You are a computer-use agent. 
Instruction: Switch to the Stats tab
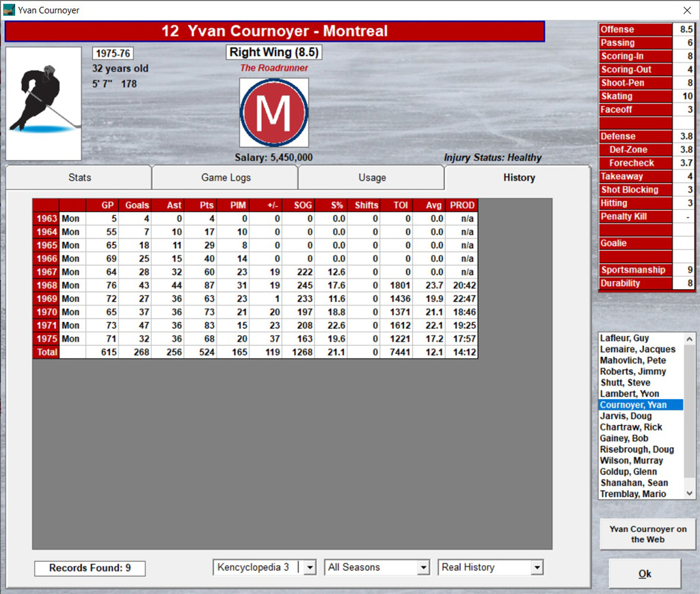click(x=79, y=178)
